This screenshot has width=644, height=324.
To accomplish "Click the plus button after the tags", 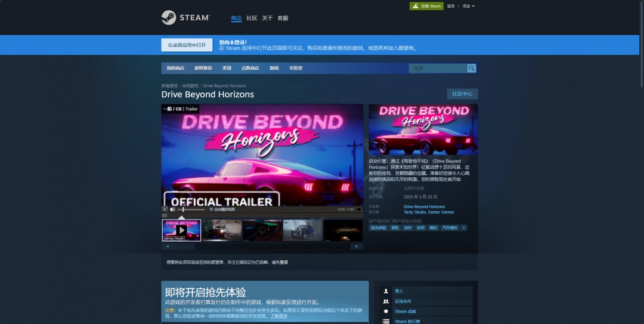I will click(x=463, y=227).
